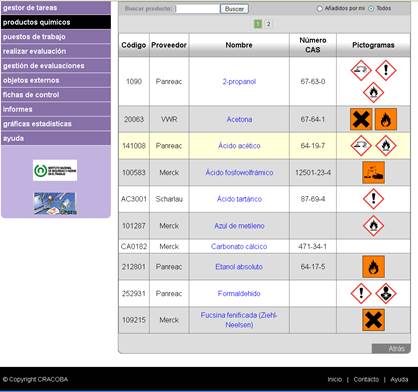Open 'gráficas estadísticas' menu item

click(x=56, y=124)
